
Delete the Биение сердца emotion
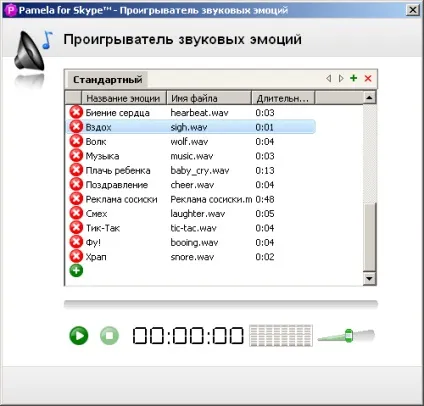(76, 112)
